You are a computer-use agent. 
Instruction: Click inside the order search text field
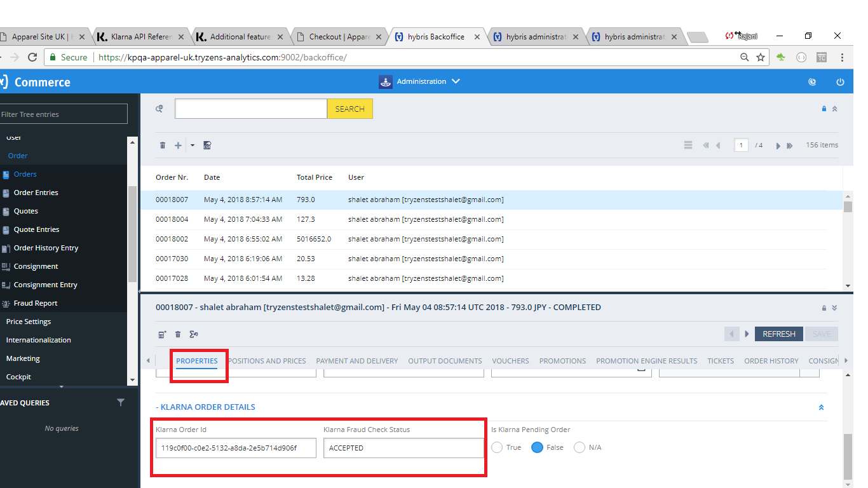[251, 109]
